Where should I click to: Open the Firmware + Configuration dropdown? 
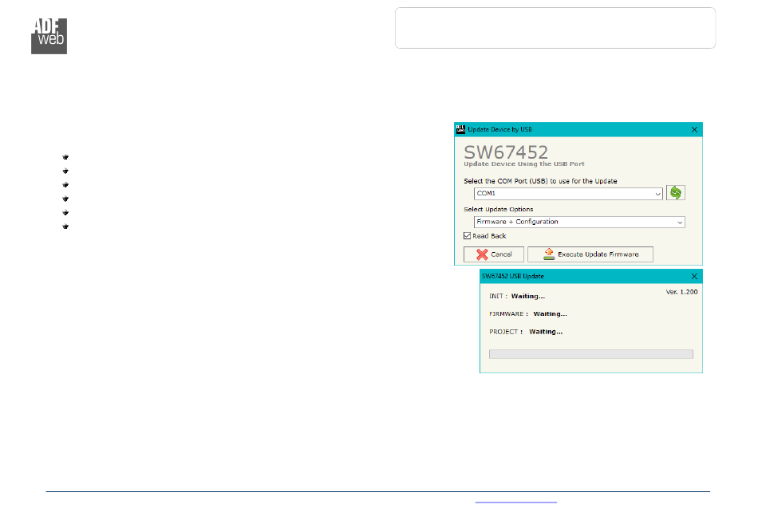coord(579,222)
